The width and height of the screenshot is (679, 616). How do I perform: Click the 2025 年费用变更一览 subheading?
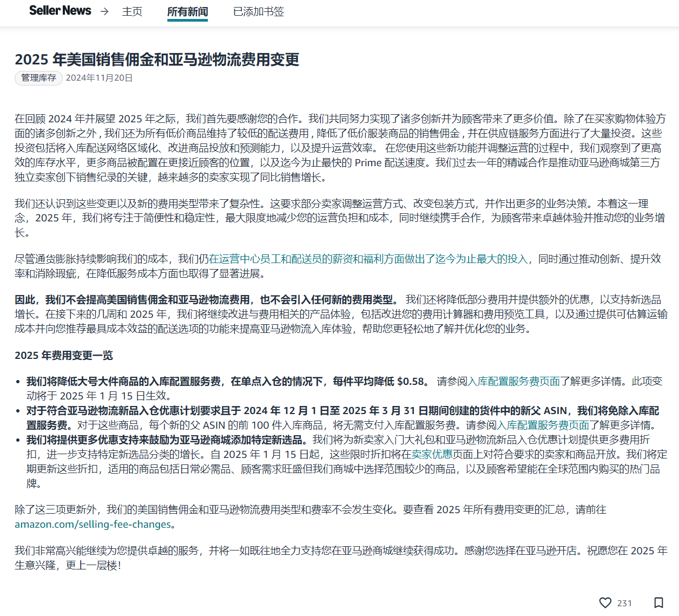pos(64,356)
